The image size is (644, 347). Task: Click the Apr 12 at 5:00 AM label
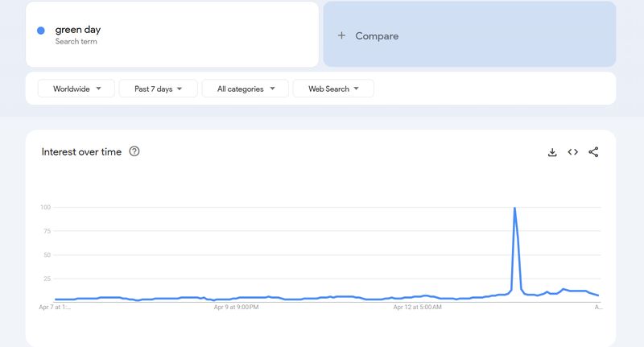click(417, 308)
